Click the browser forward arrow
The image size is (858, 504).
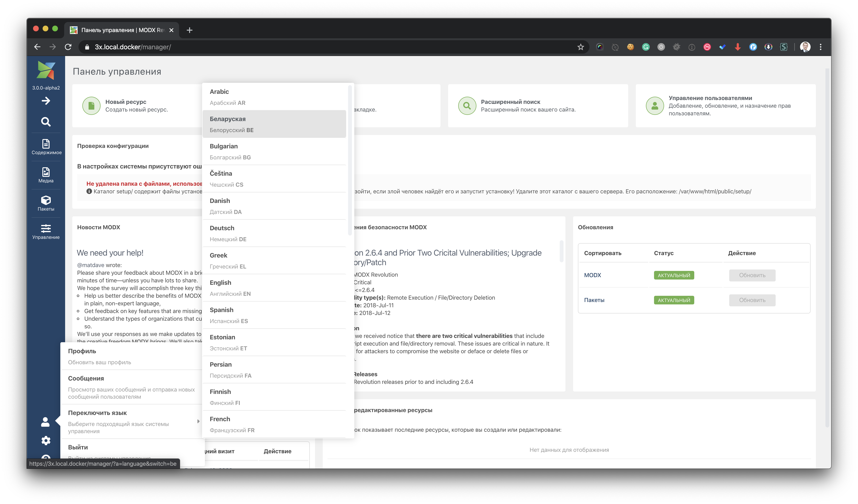(52, 47)
